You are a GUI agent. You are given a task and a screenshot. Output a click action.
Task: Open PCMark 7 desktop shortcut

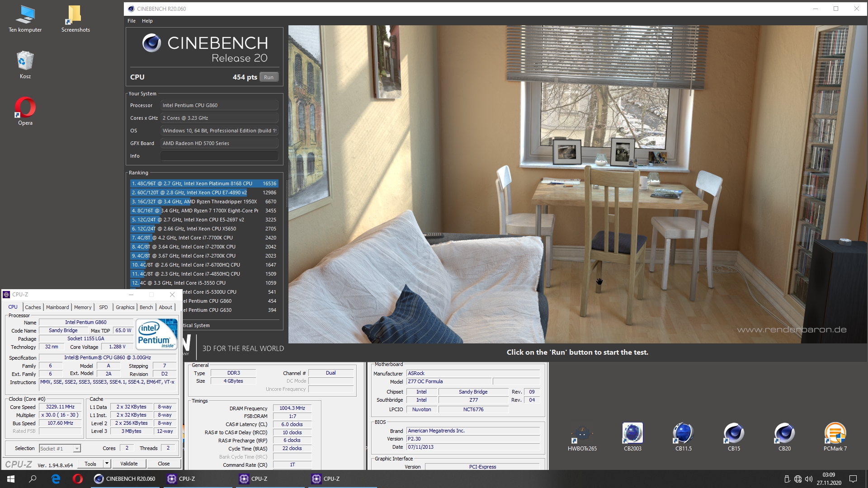click(835, 437)
